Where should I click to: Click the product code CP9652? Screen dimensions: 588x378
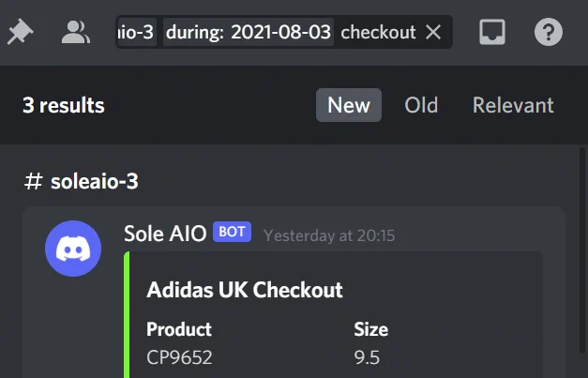click(x=179, y=357)
